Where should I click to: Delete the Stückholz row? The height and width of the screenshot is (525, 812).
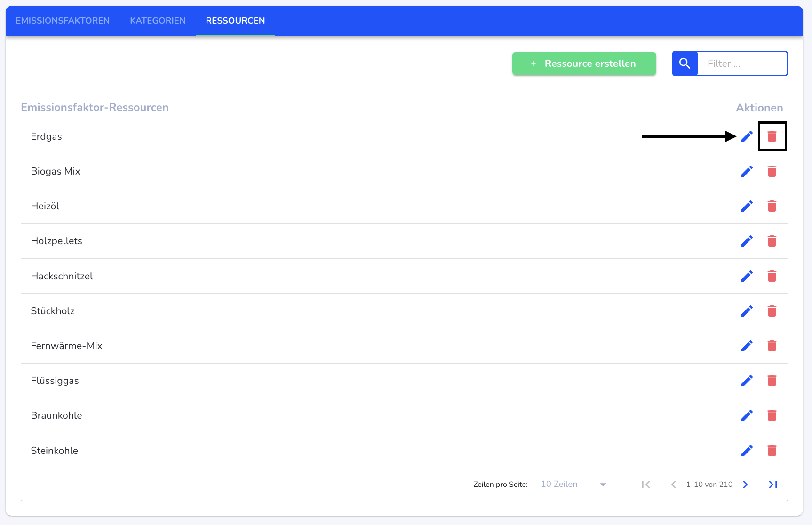[772, 311]
